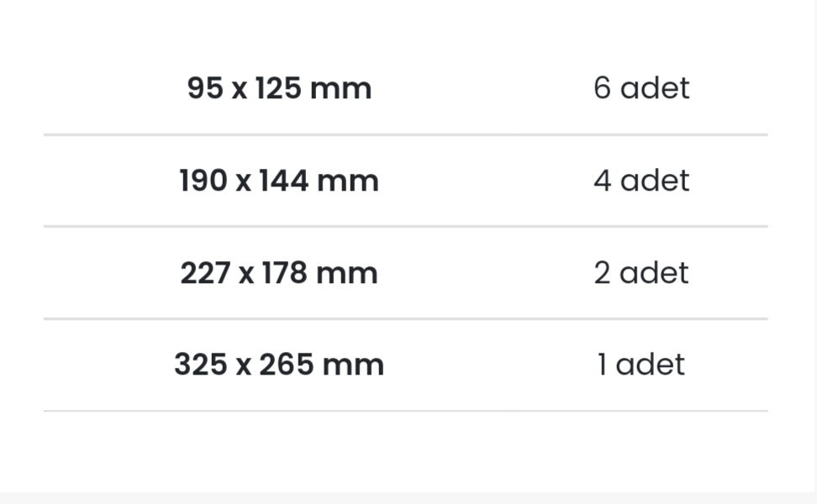
Task: Select the 190 x 144 mm dimension cell
Action: click(279, 181)
